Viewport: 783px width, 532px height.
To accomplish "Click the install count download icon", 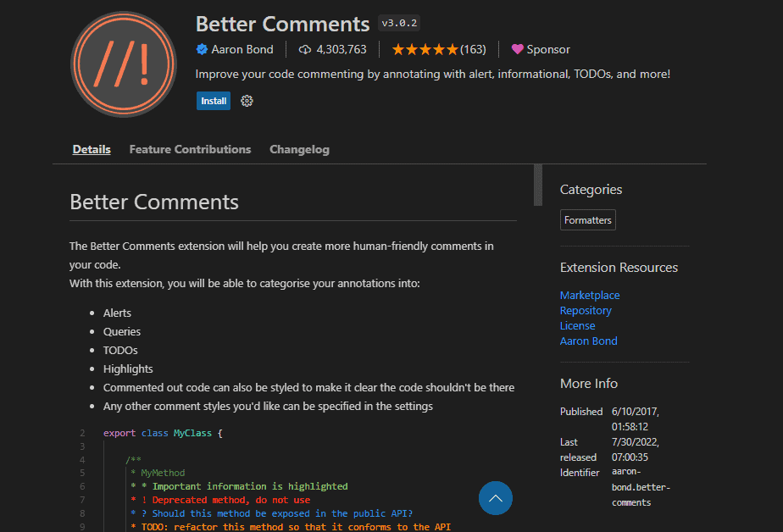I will click(304, 49).
